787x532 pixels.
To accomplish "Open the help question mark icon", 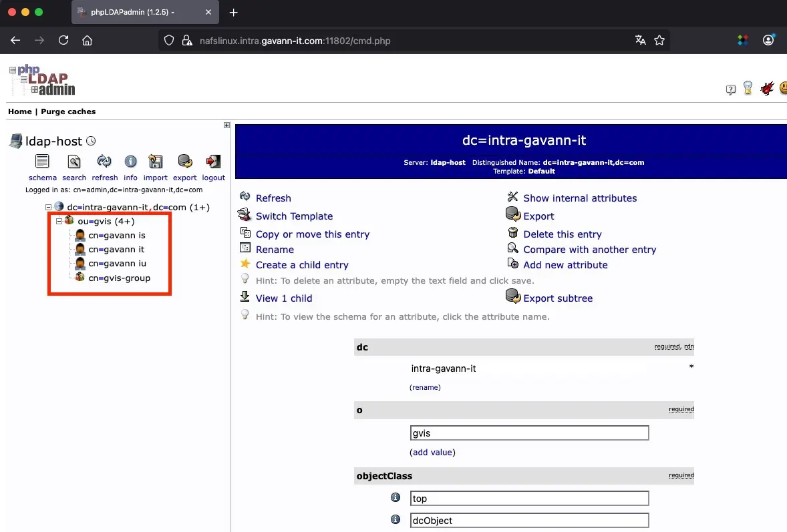I will [731, 89].
